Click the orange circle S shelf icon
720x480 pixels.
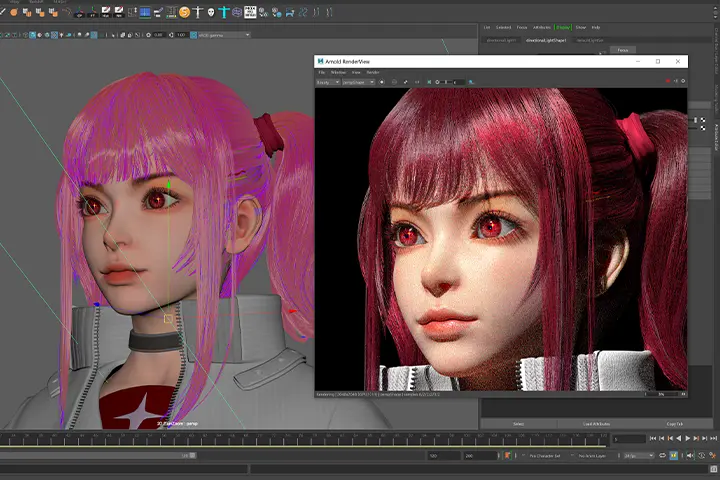point(184,12)
